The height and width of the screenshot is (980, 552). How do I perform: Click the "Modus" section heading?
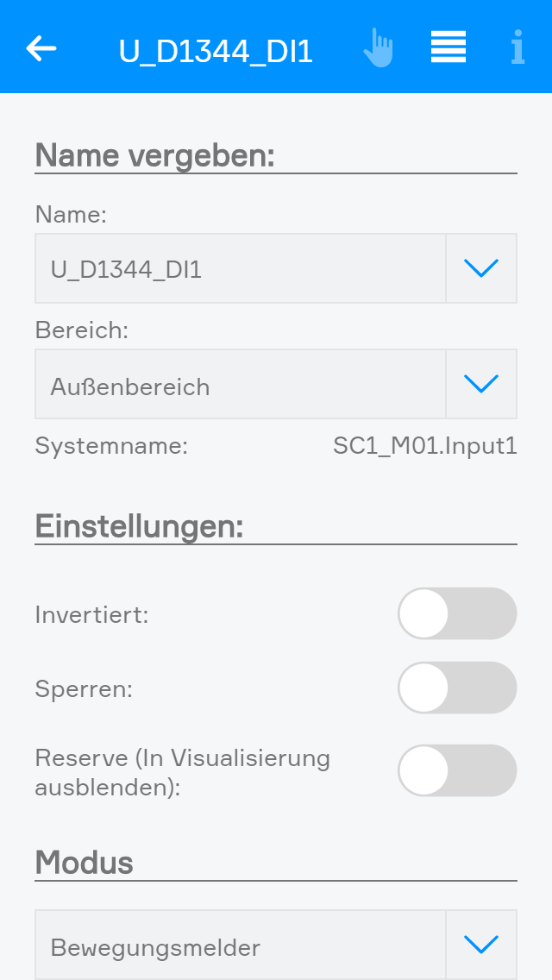coord(85,862)
